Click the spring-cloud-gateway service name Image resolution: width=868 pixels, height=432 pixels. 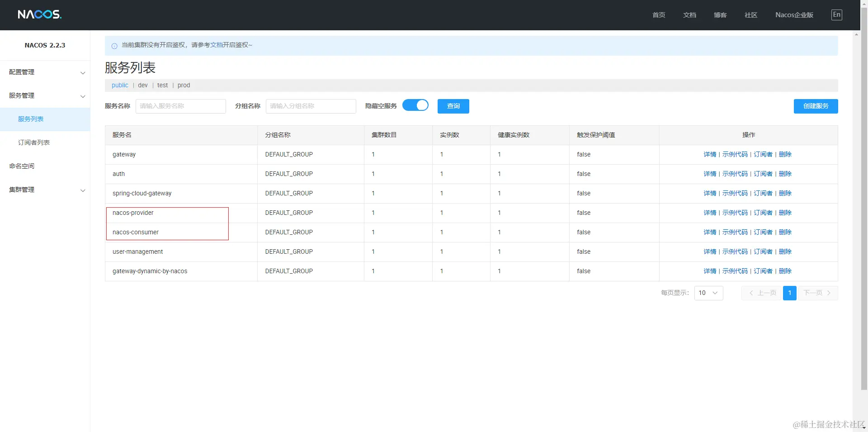coord(142,194)
